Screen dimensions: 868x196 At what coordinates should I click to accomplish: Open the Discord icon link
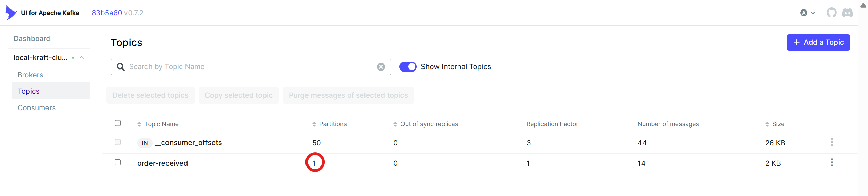(x=847, y=13)
